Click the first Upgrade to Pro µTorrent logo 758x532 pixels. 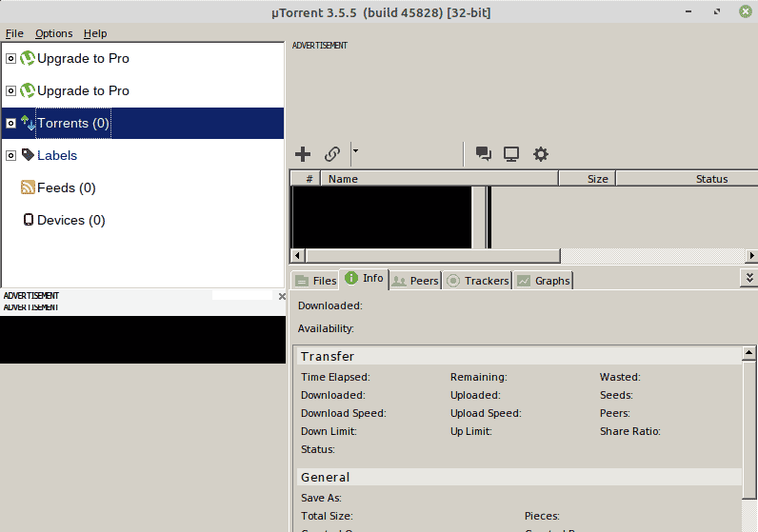pos(28,58)
